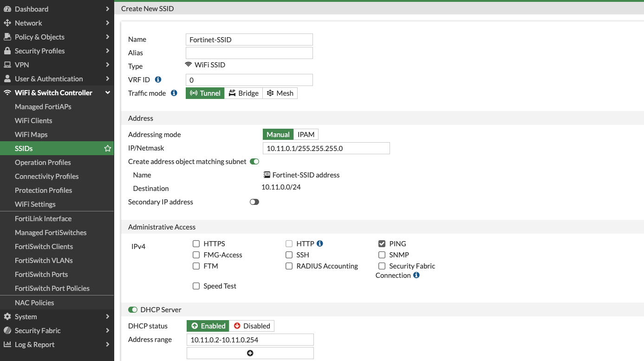Click the WiFi & Switch Controller sidebar icon
The width and height of the screenshot is (644, 361).
click(7, 92)
